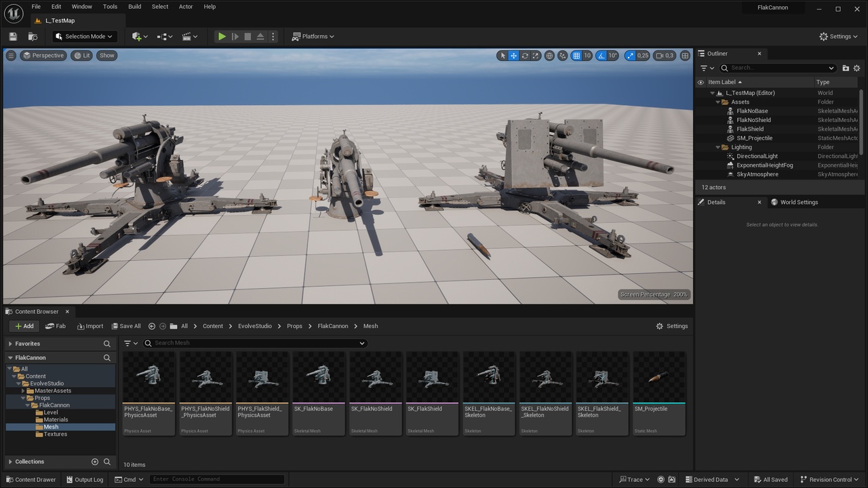Viewport: 868px width, 488px height.
Task: Expand the Favorites section
Action: tap(11, 344)
